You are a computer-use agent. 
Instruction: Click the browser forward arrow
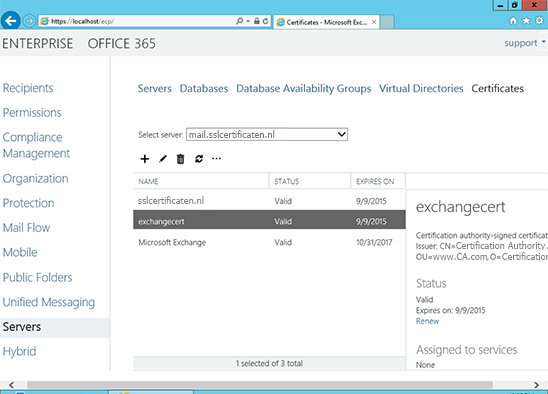click(x=29, y=21)
